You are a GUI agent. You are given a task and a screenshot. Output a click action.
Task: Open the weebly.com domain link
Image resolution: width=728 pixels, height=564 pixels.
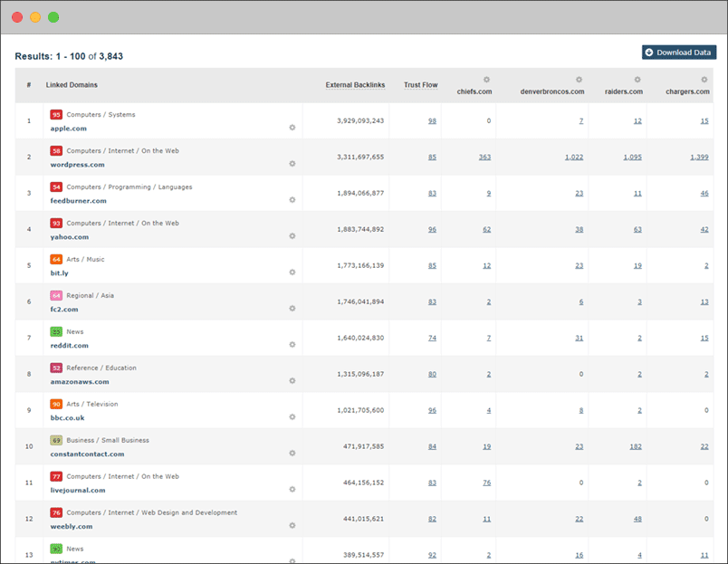[71, 527]
